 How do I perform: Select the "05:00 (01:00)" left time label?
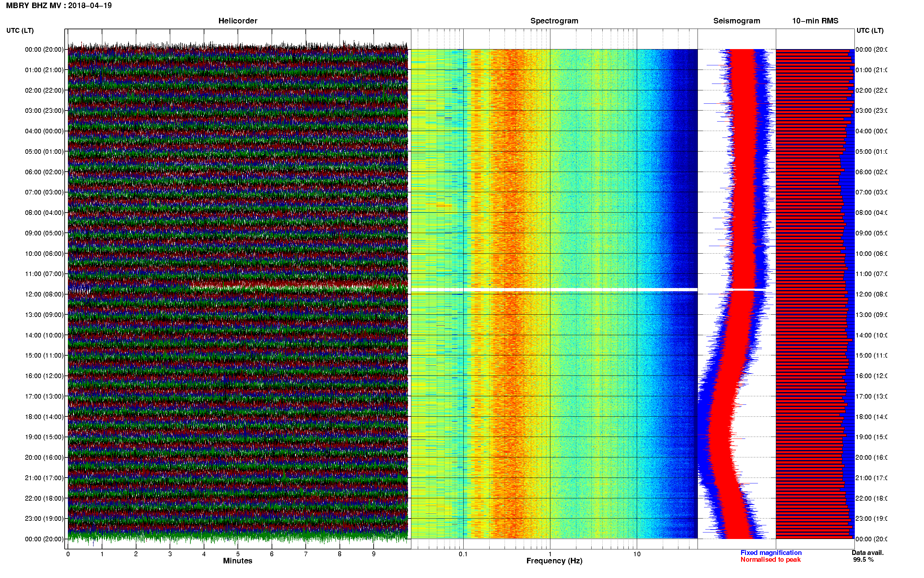pyautogui.click(x=44, y=151)
